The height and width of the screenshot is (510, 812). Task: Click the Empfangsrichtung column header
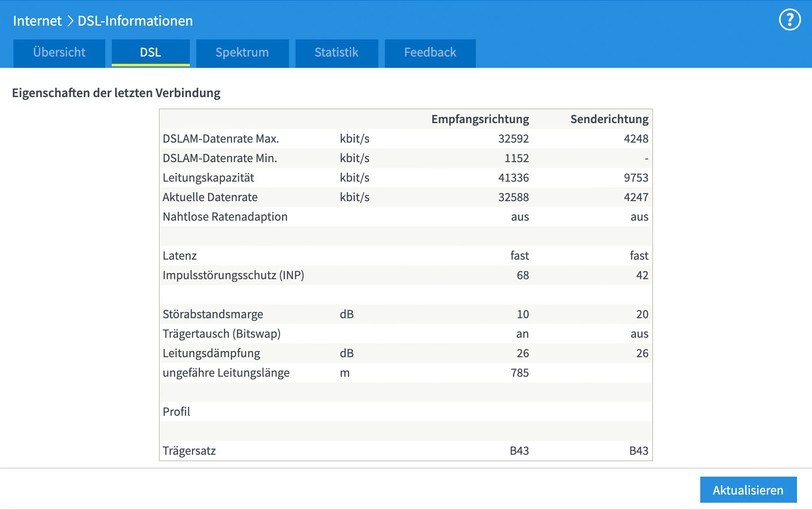click(480, 119)
